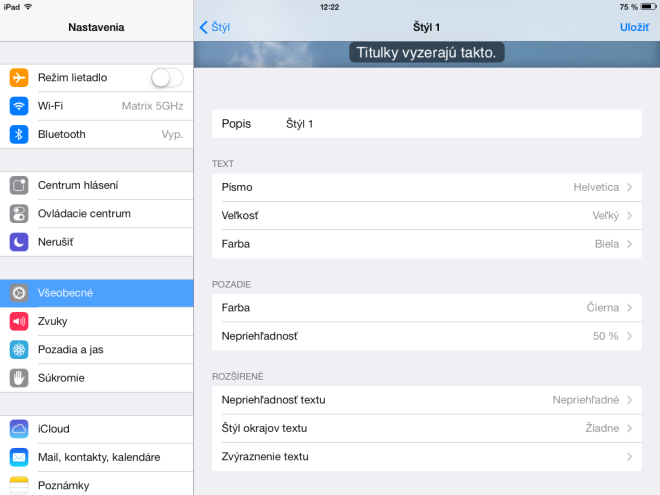Open Štýl okrajov textu setting
Screen dimensions: 660x495
click(x=427, y=428)
